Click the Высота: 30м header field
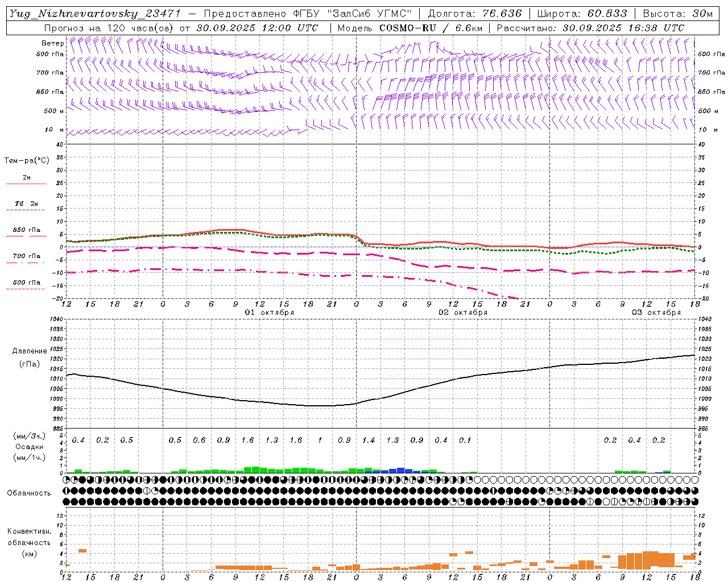 pyautogui.click(x=677, y=14)
